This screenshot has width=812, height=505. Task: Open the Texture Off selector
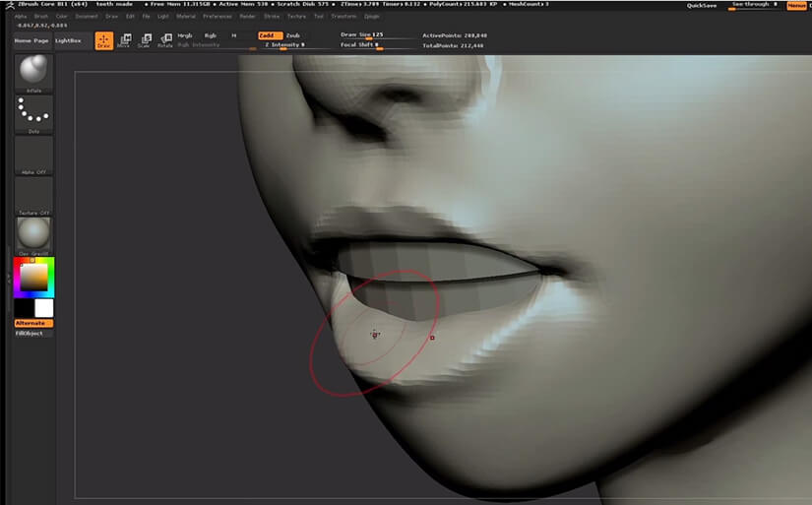click(x=33, y=196)
